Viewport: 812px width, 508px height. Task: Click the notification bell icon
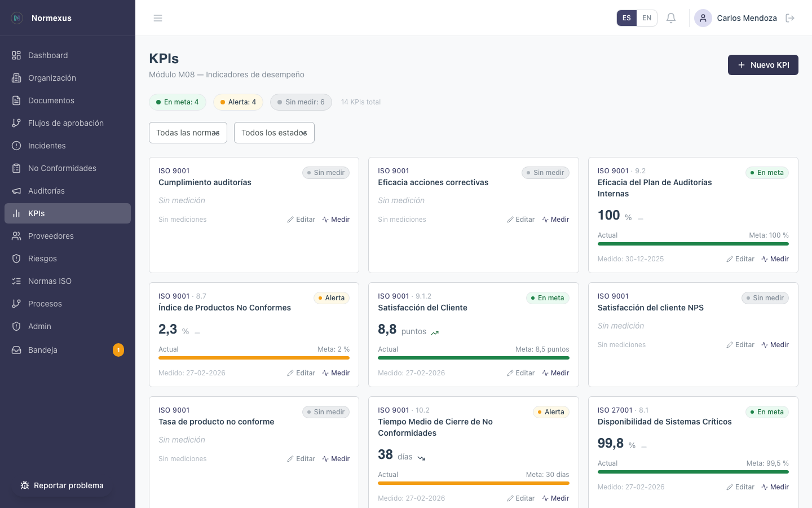click(x=671, y=17)
